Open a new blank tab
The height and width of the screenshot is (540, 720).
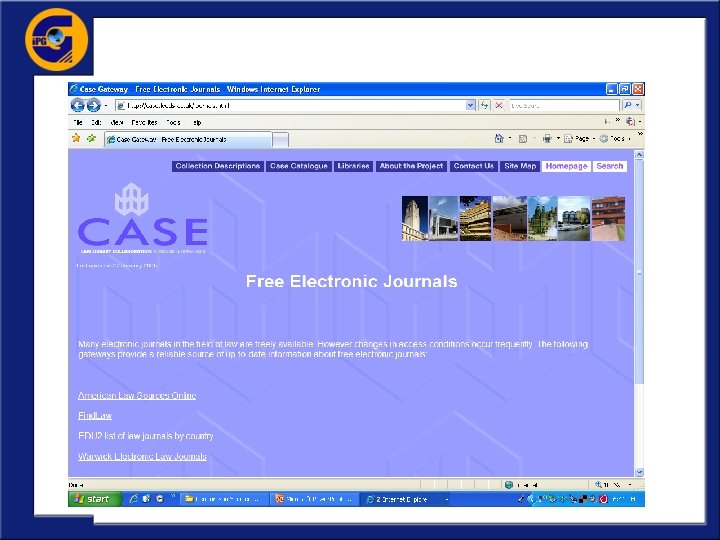point(280,140)
